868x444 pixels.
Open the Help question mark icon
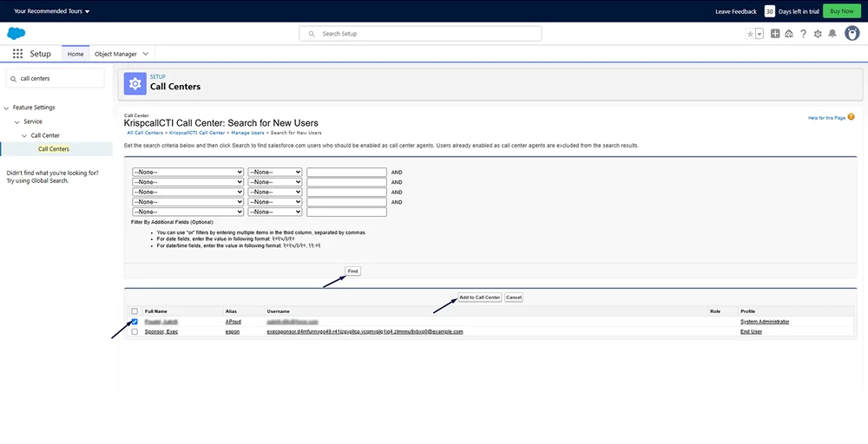803,34
